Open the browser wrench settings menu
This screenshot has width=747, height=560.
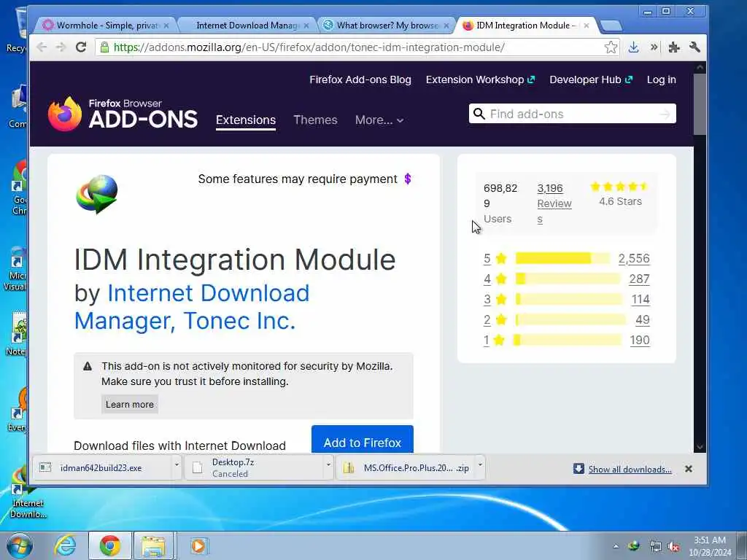[694, 47]
